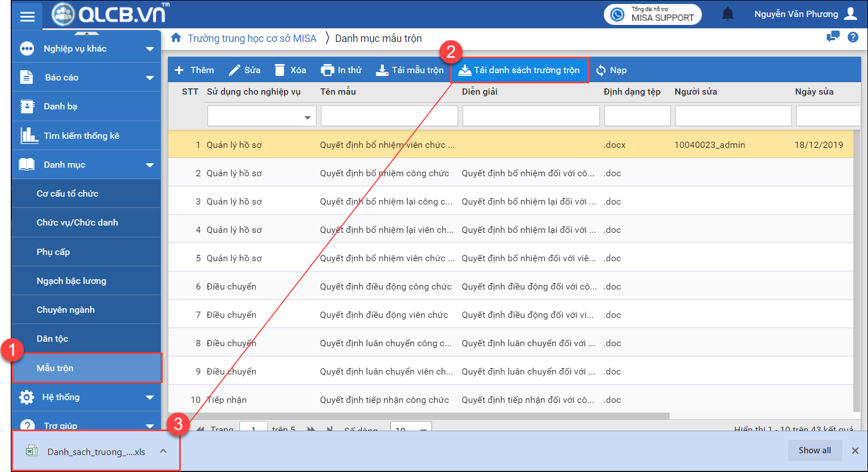Click Show all downloads button
Viewport: 868px width, 472px height.
pyautogui.click(x=814, y=450)
